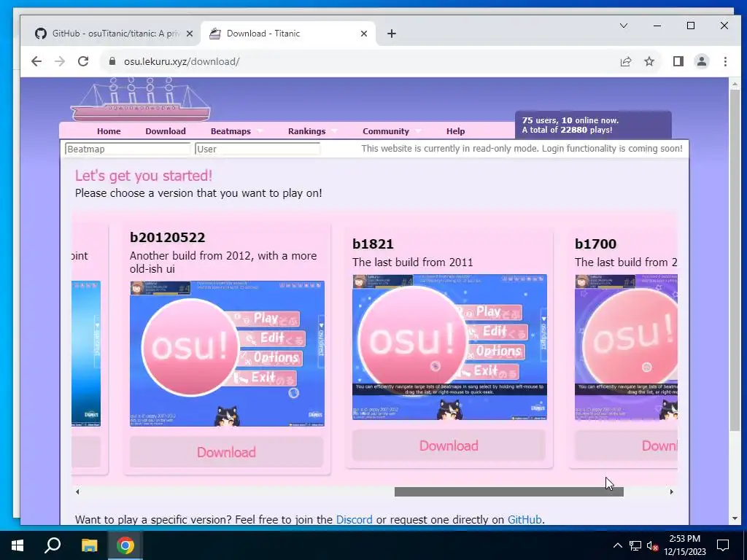Open the Chrome side panel icon

tap(678, 61)
